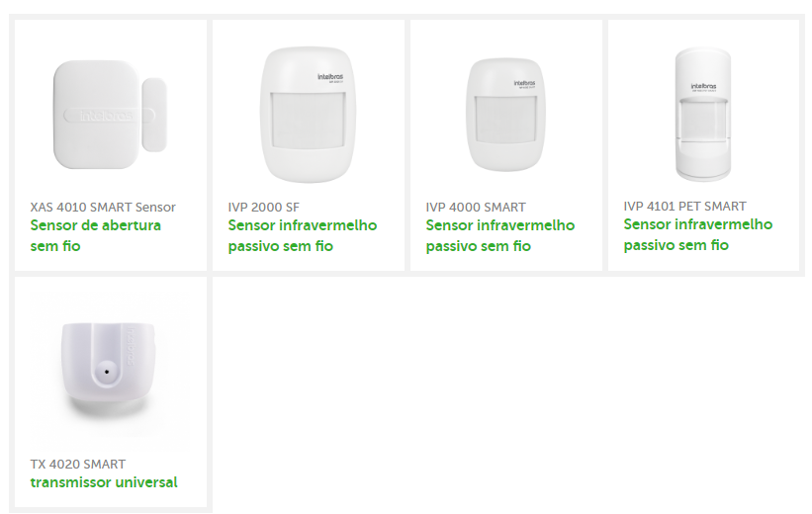812x514 pixels.
Task: Open the green description under IVP 4101 PET SMART
Action: [x=698, y=234]
